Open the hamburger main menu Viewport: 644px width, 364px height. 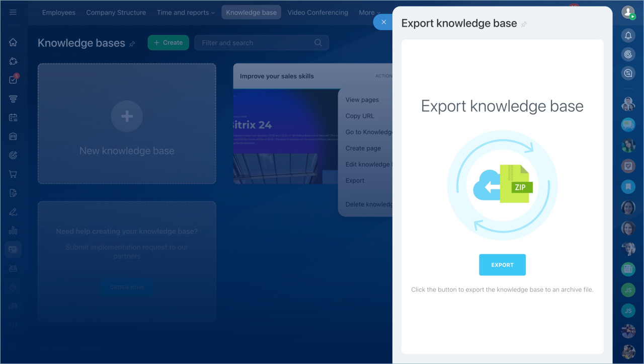click(x=13, y=12)
